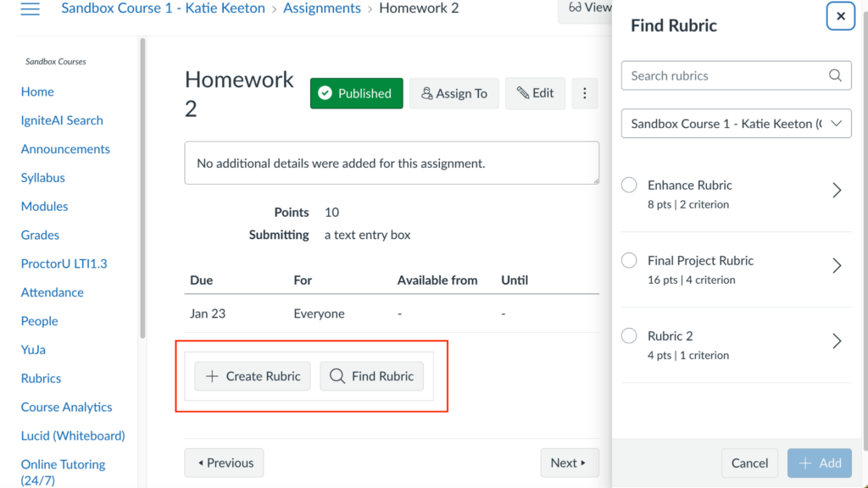The height and width of the screenshot is (488, 868).
Task: Close the Find Rubric panel
Action: tap(840, 16)
